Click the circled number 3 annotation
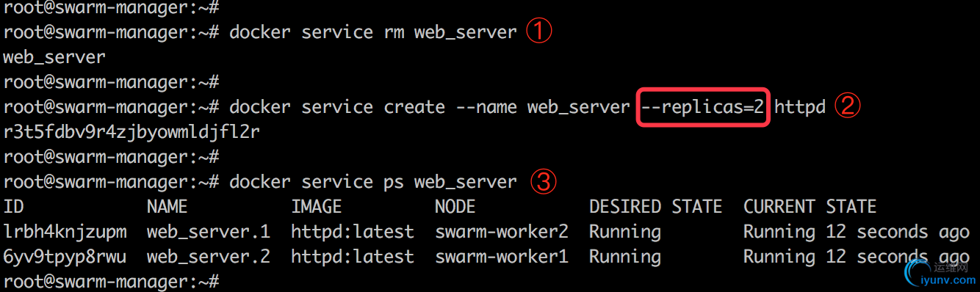980x292 pixels. tap(542, 182)
